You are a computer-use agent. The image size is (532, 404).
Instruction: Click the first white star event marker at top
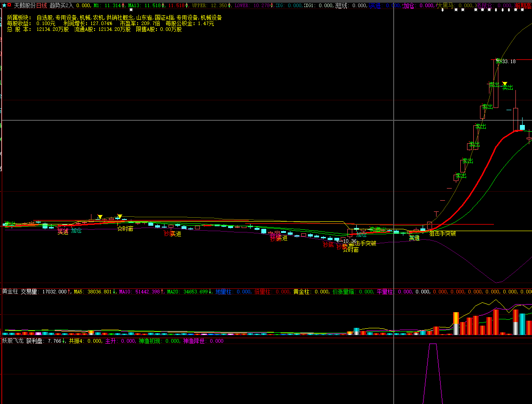pos(131,10)
